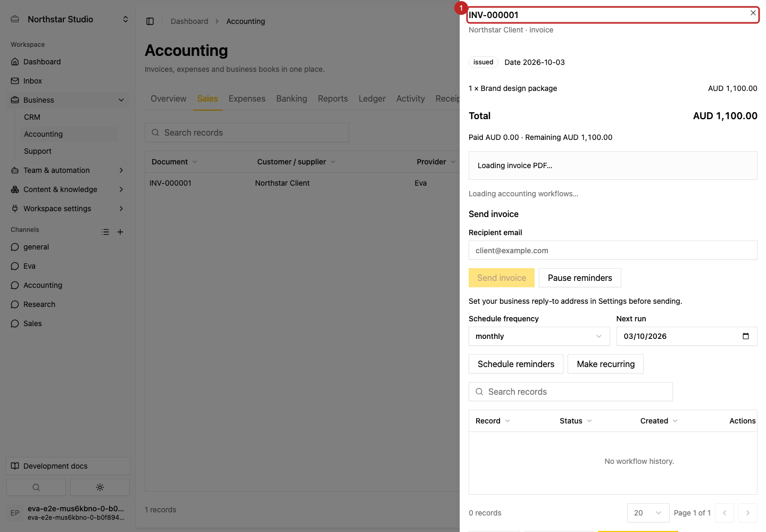Open the Research channel
The width and height of the screenshot is (766, 532).
pyautogui.click(x=68, y=304)
